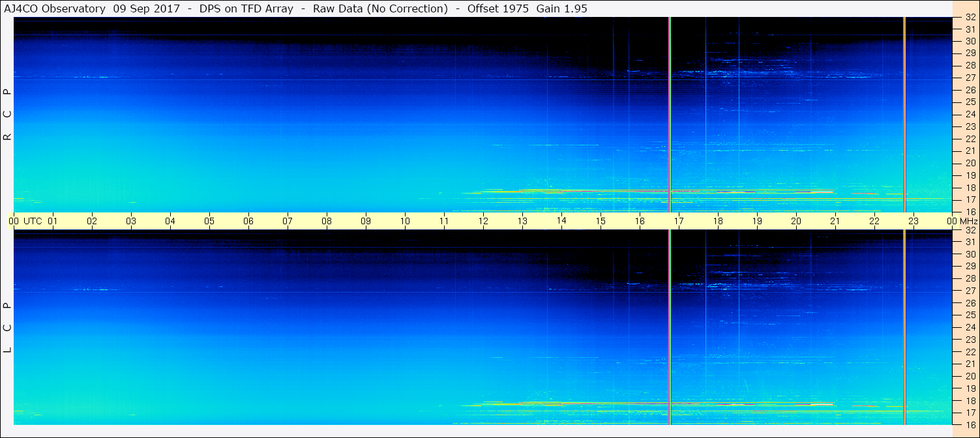Click the '01' hour label on time axis
Image resolution: width=980 pixels, height=438 pixels.
tap(53, 221)
